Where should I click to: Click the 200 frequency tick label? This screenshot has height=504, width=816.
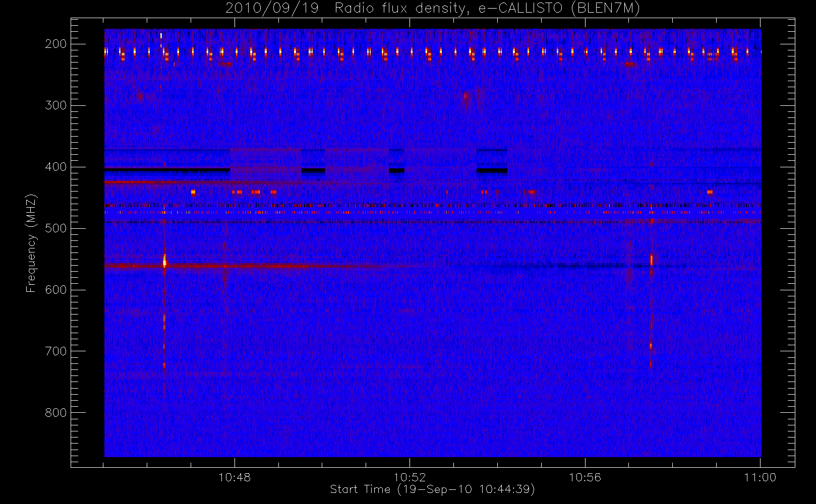(55, 44)
